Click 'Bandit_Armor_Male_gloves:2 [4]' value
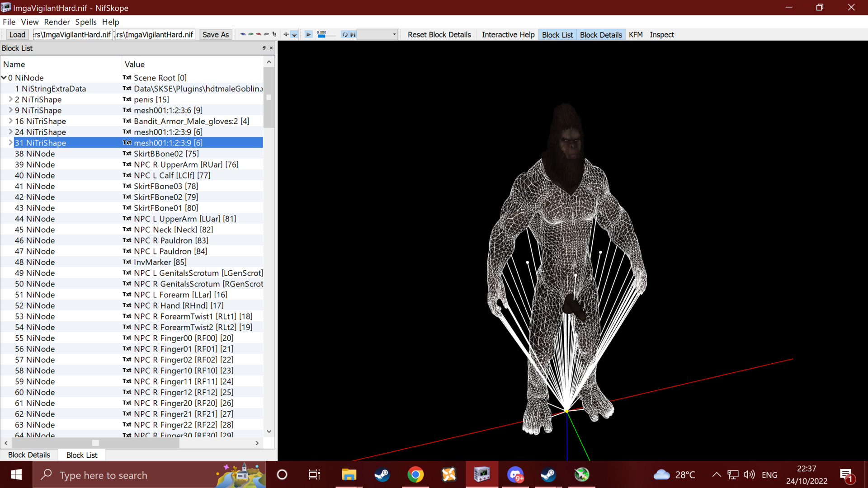Viewport: 868px width, 488px height. [191, 121]
